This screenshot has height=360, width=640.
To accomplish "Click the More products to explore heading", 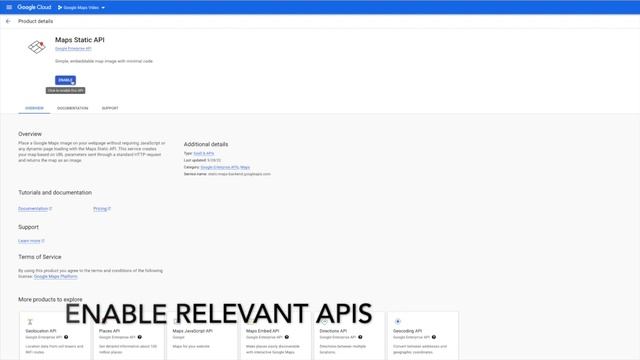I will (50, 299).
